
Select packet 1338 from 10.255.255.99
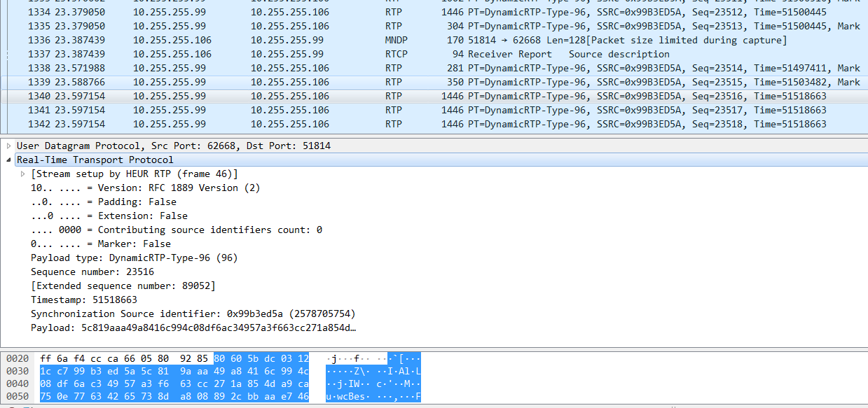[280, 68]
